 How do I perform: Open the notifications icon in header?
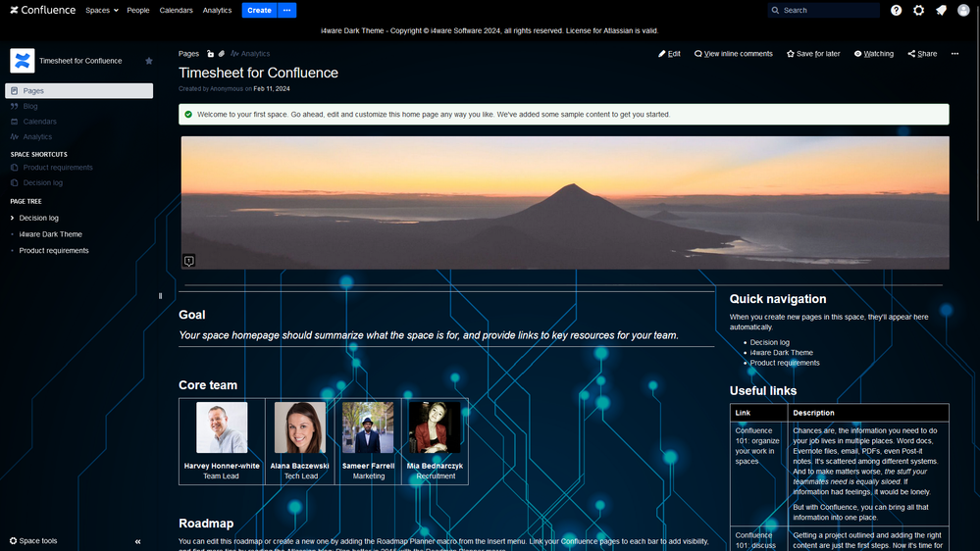click(941, 10)
